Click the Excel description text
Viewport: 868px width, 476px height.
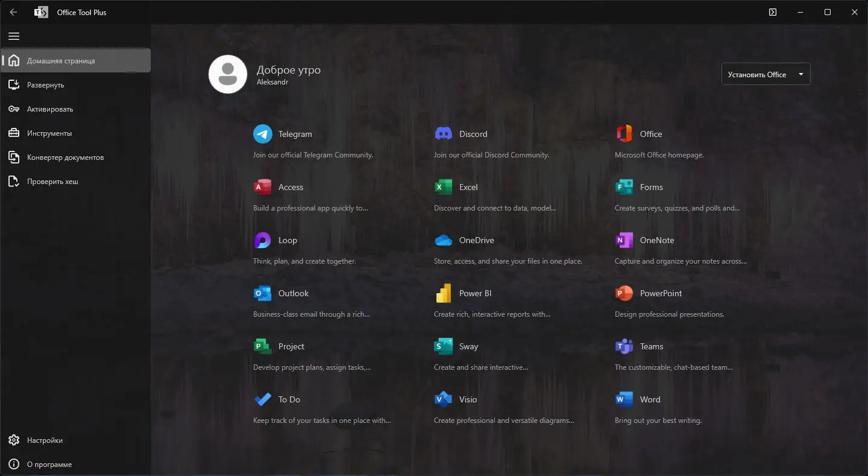(x=495, y=208)
